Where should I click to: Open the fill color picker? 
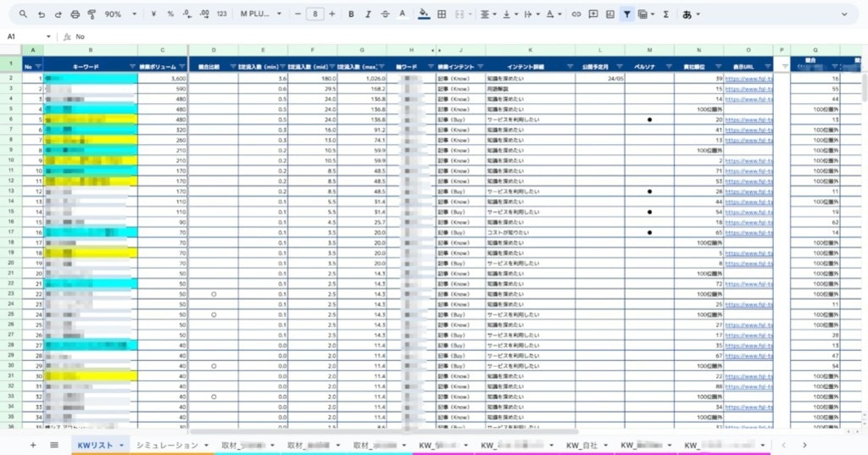click(424, 14)
